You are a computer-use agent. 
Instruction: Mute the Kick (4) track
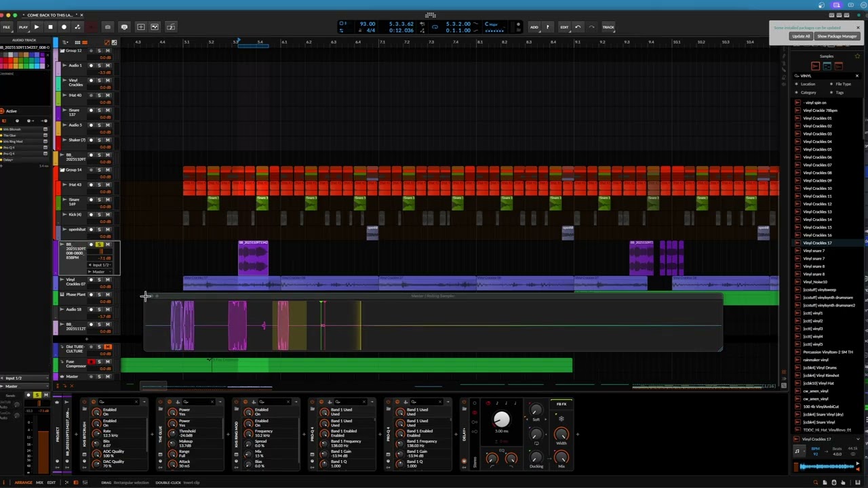tap(107, 215)
